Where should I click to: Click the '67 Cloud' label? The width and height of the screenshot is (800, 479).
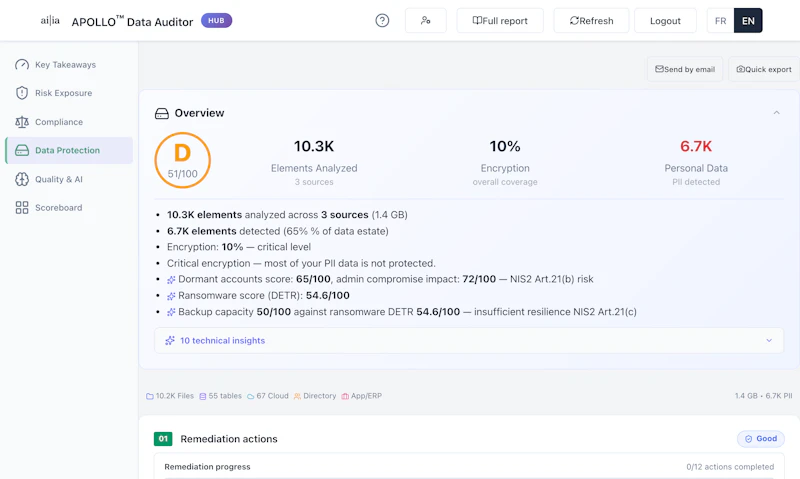click(x=272, y=396)
